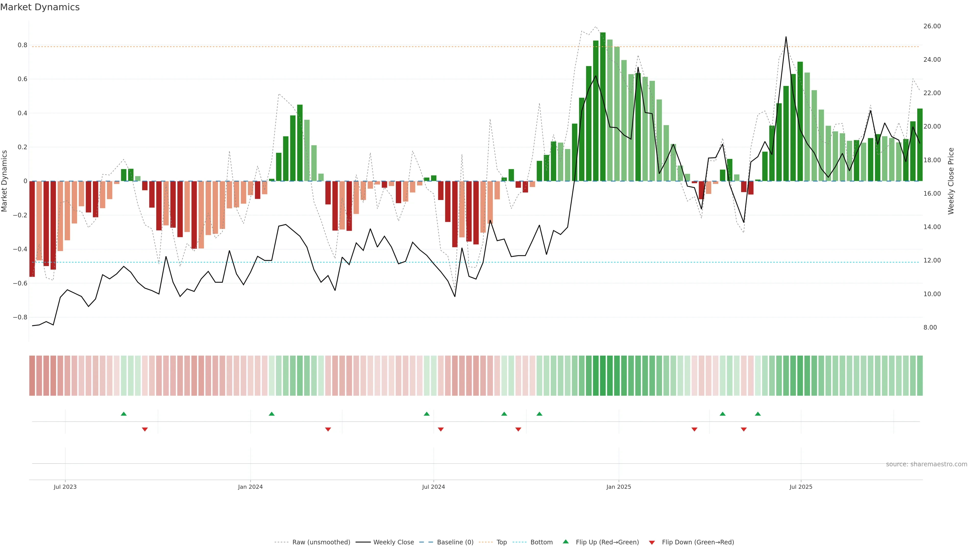Hide the Top threshold legend entry

coord(501,542)
